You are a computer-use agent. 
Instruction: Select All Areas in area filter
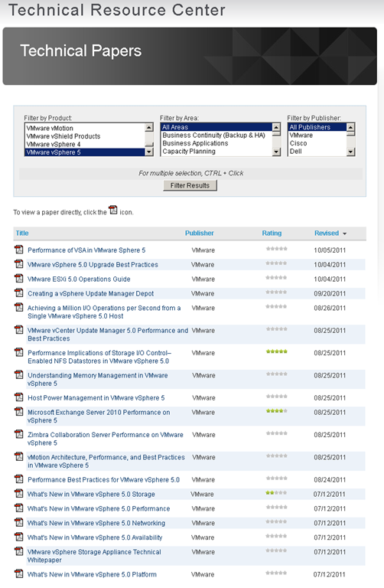coord(216,127)
